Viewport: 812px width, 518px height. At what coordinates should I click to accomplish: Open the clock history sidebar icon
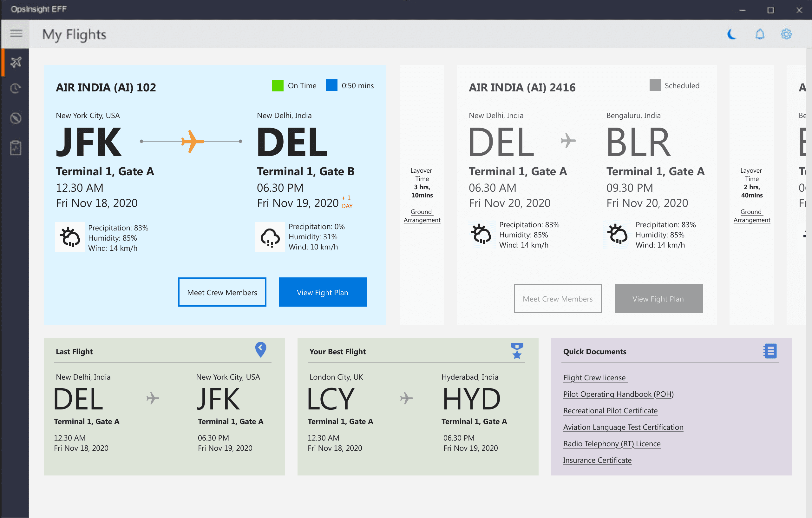pyautogui.click(x=16, y=89)
